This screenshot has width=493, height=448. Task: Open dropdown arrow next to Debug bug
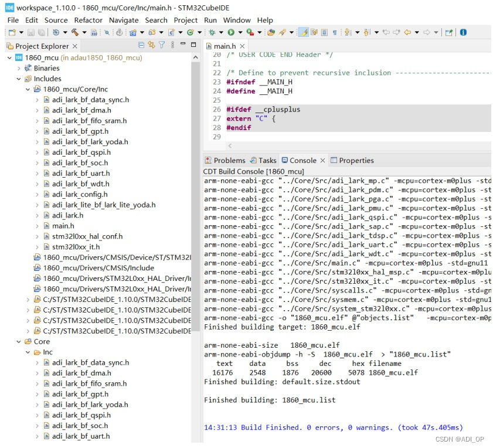221,32
